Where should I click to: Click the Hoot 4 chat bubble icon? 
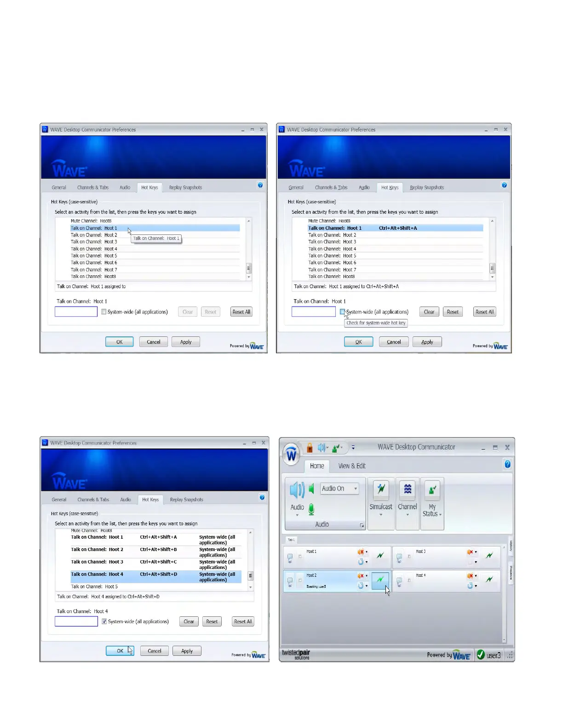pyautogui.click(x=399, y=582)
